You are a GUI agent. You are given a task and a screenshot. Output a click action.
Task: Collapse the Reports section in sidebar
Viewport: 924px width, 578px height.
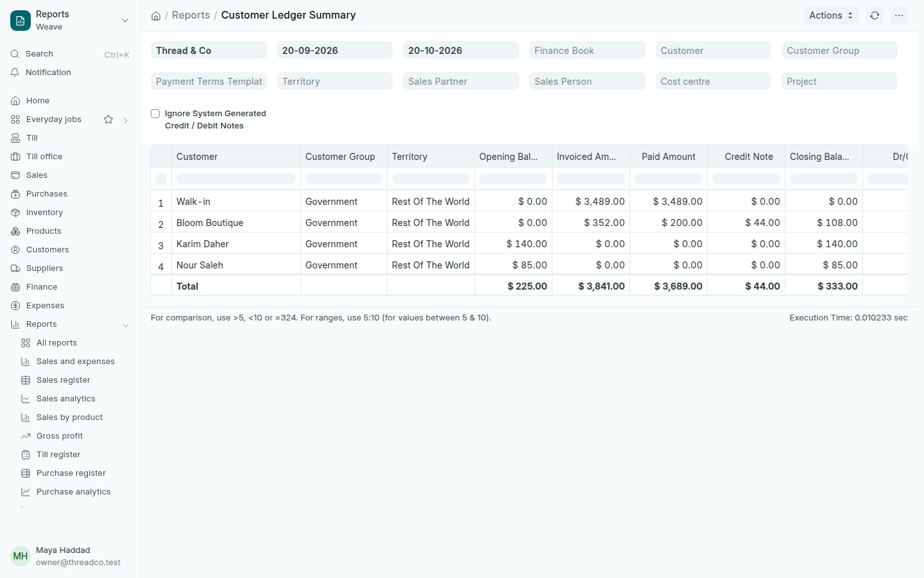[x=126, y=325]
